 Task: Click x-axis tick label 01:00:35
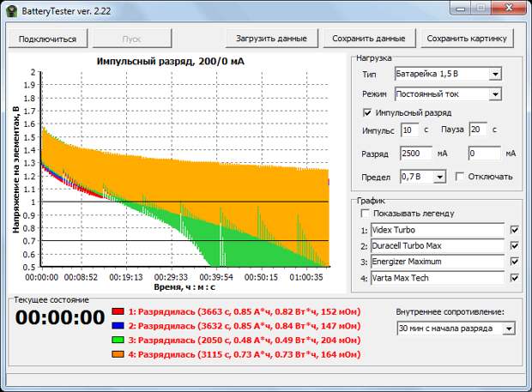(306, 277)
